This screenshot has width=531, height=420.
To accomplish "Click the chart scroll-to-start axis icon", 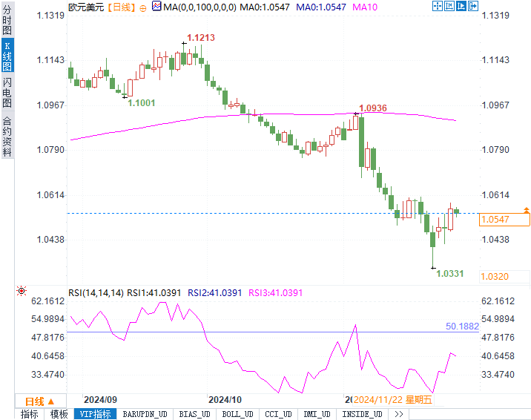I will click(449, 6).
